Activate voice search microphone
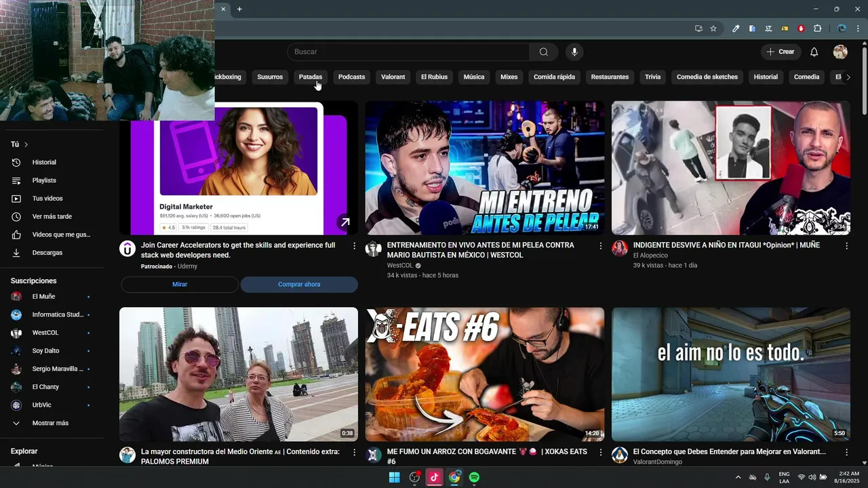The height and width of the screenshot is (488, 868). 574,52
